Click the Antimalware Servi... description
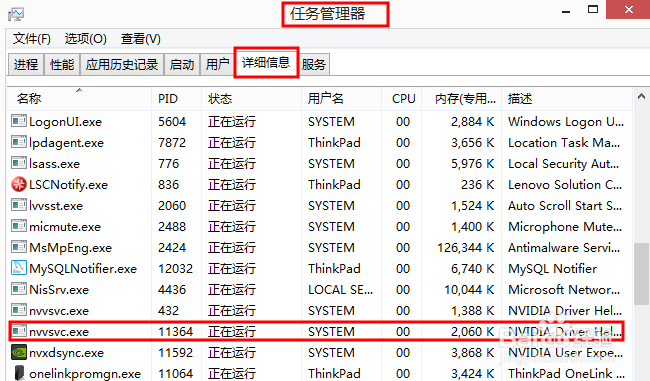The height and width of the screenshot is (381, 650). (x=564, y=248)
